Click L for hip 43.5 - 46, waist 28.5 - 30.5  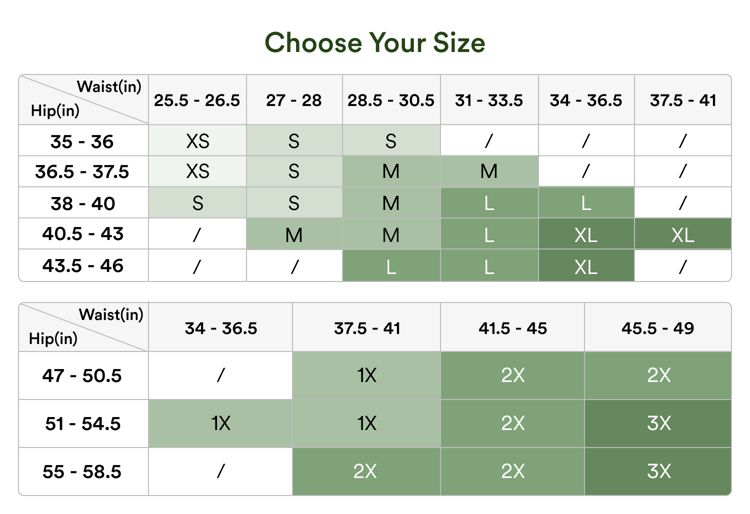click(x=391, y=266)
